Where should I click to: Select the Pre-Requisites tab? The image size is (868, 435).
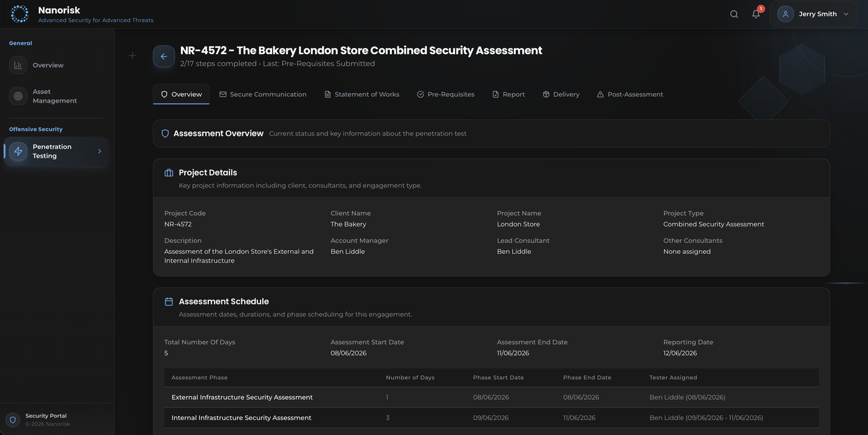pyautogui.click(x=445, y=94)
